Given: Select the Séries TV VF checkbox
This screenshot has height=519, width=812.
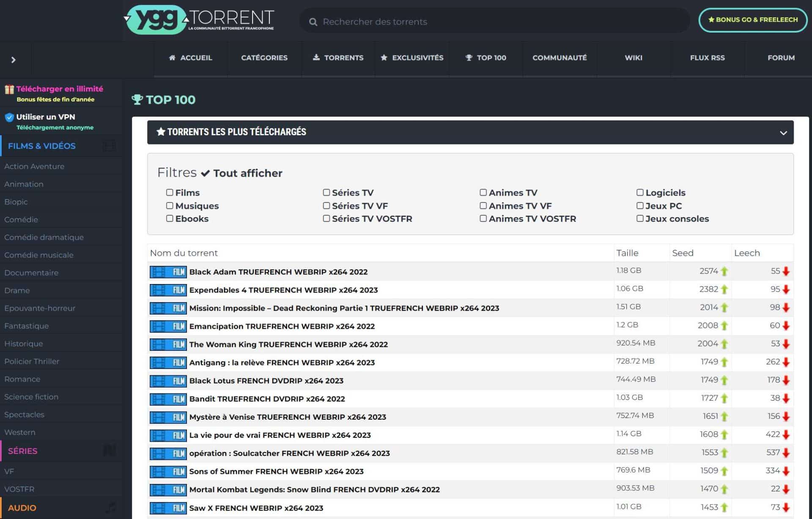Looking at the screenshot, I should [x=326, y=205].
